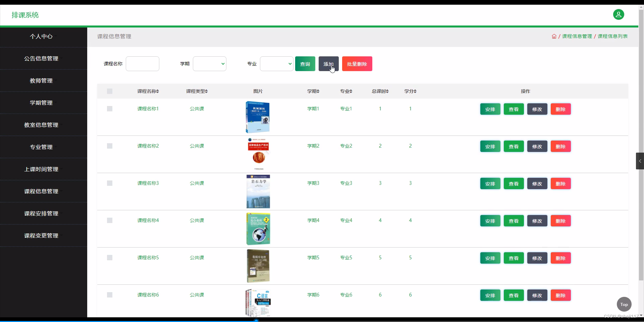Sort by 课程类型 column header

click(197, 91)
